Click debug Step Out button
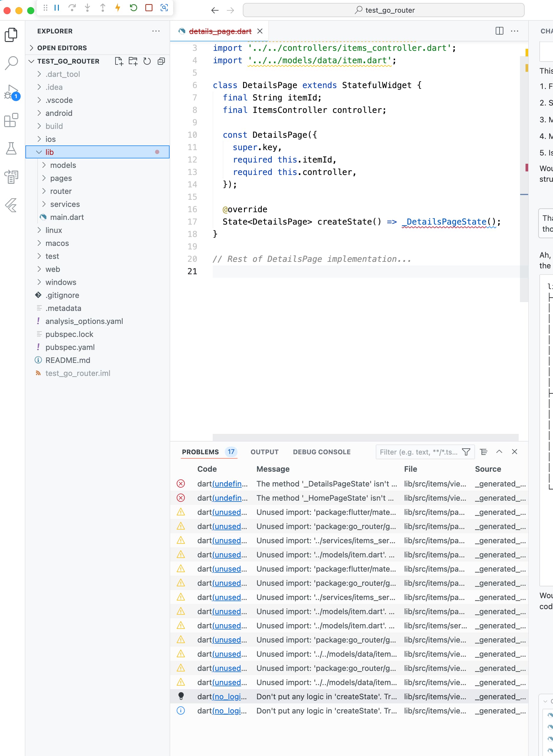The height and width of the screenshot is (756, 553). click(103, 8)
